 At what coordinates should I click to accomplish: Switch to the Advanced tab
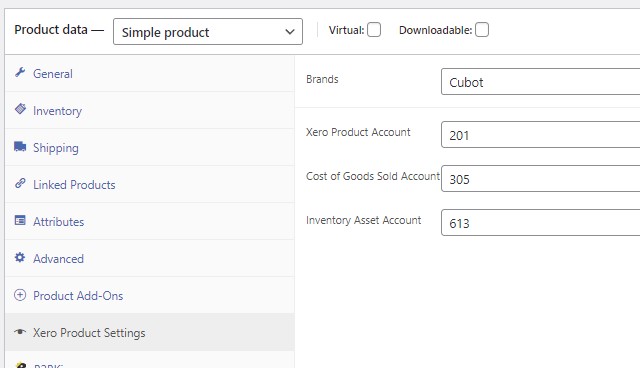point(150,259)
